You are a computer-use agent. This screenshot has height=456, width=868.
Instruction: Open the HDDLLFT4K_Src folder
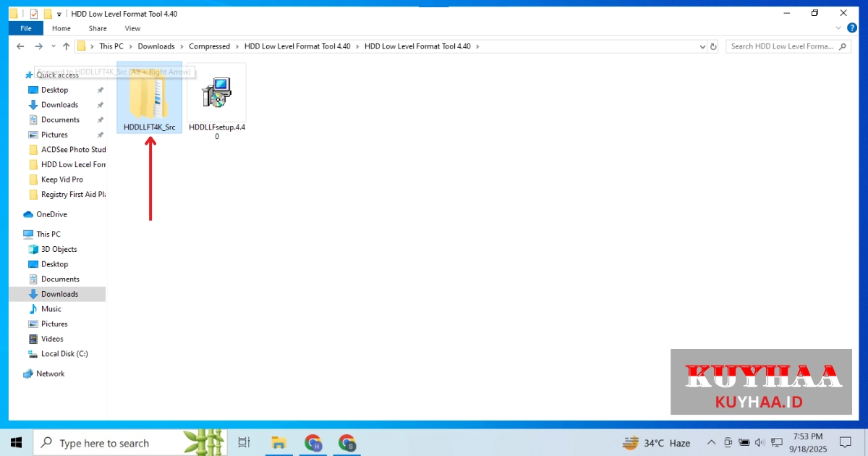coord(149,98)
